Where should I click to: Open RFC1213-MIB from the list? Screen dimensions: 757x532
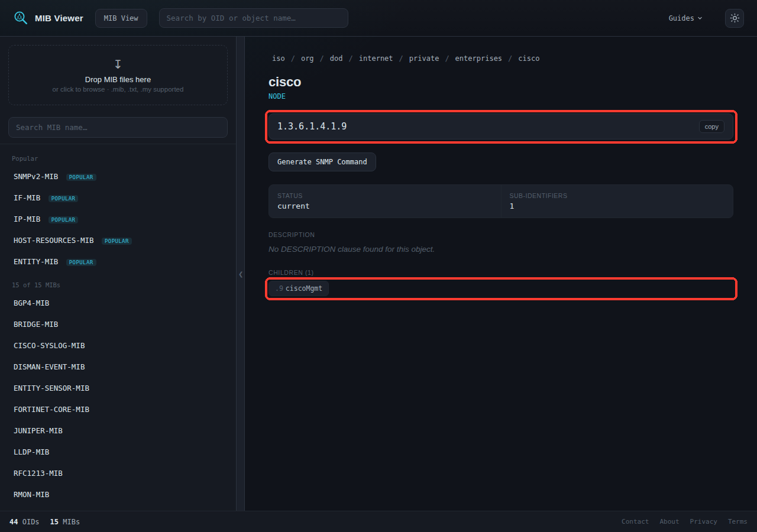point(38,473)
